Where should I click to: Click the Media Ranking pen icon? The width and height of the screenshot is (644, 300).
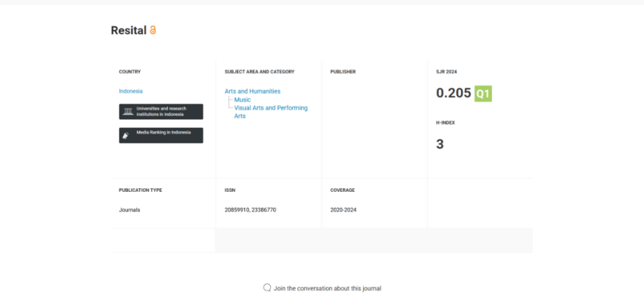126,135
